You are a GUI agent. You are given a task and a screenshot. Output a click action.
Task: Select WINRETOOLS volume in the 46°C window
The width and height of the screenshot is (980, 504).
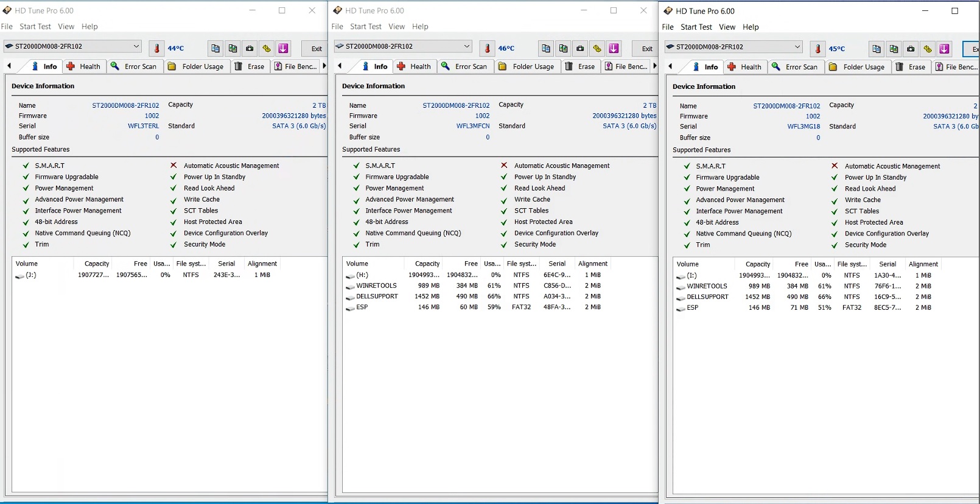coord(477,285)
